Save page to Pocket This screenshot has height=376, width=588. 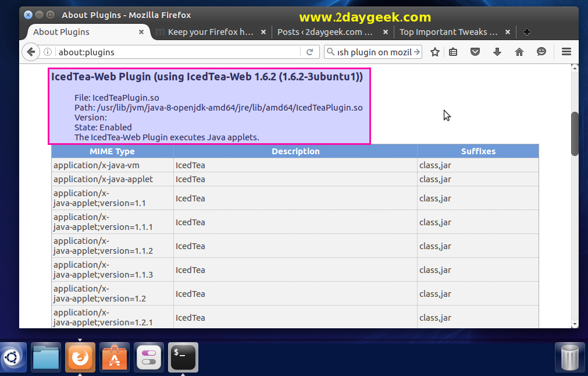pyautogui.click(x=475, y=52)
